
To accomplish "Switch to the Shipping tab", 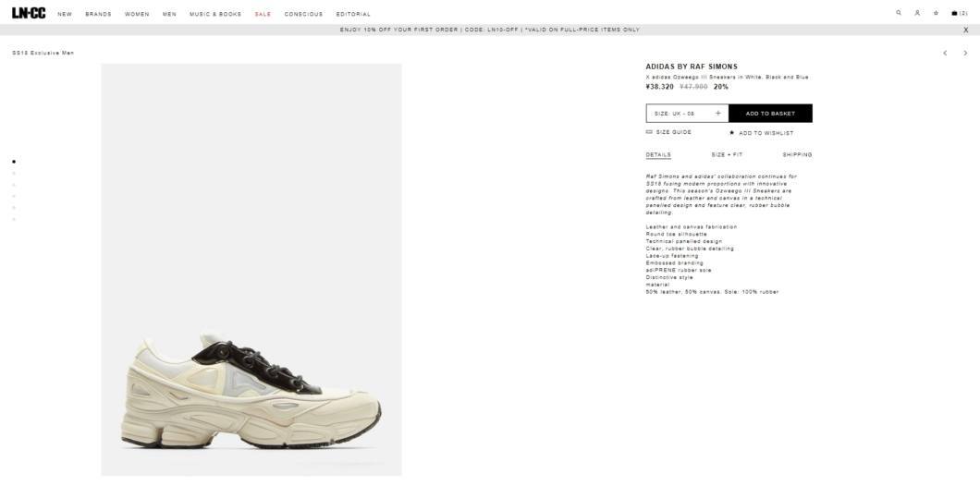I will (x=798, y=154).
